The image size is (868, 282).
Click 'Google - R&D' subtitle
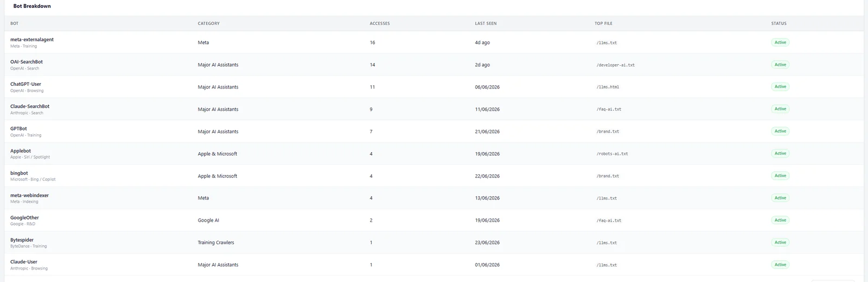(23, 224)
